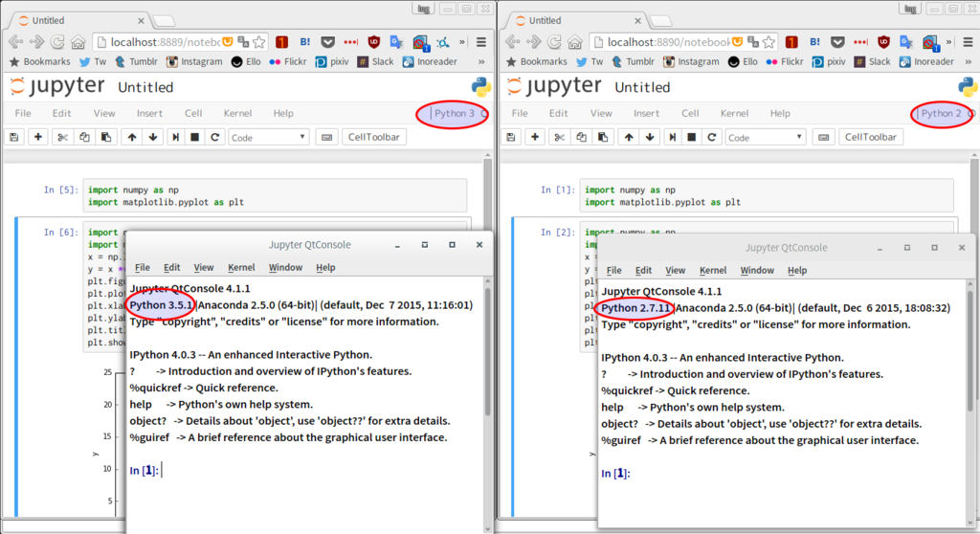Copy cell icon in right notebook toolbar
The height and width of the screenshot is (534, 980).
581,137
